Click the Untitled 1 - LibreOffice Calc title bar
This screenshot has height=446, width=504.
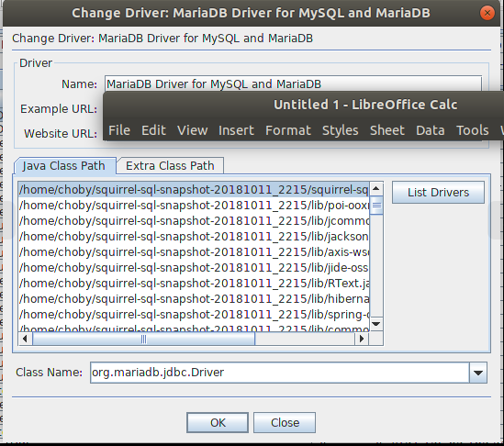point(365,105)
